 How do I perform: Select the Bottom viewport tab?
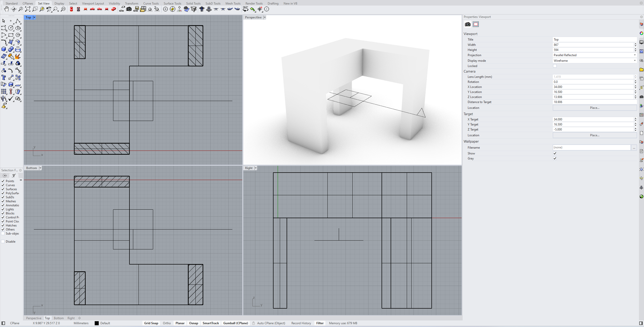[x=59, y=318]
